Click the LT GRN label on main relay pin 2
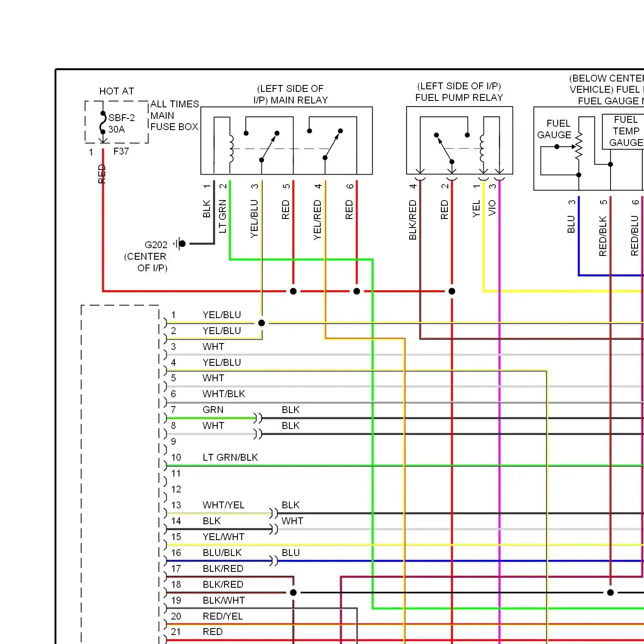The width and height of the screenshot is (644, 644). coord(222,216)
